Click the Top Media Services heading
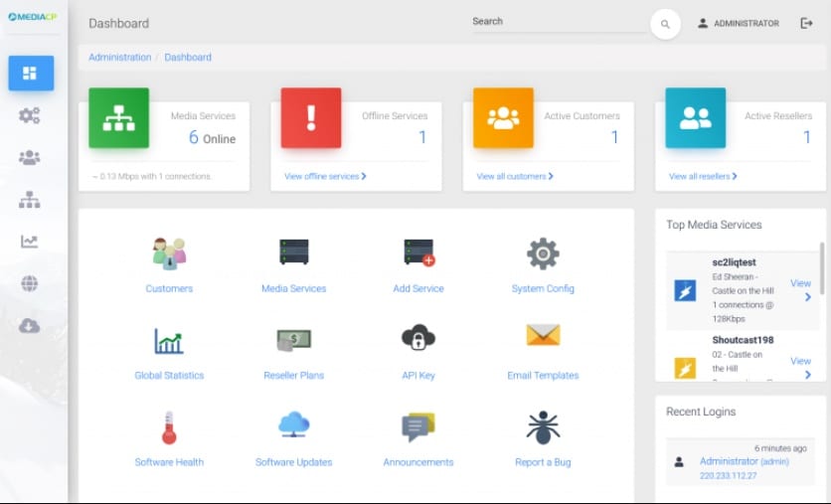The height and width of the screenshot is (504, 831). pos(714,225)
